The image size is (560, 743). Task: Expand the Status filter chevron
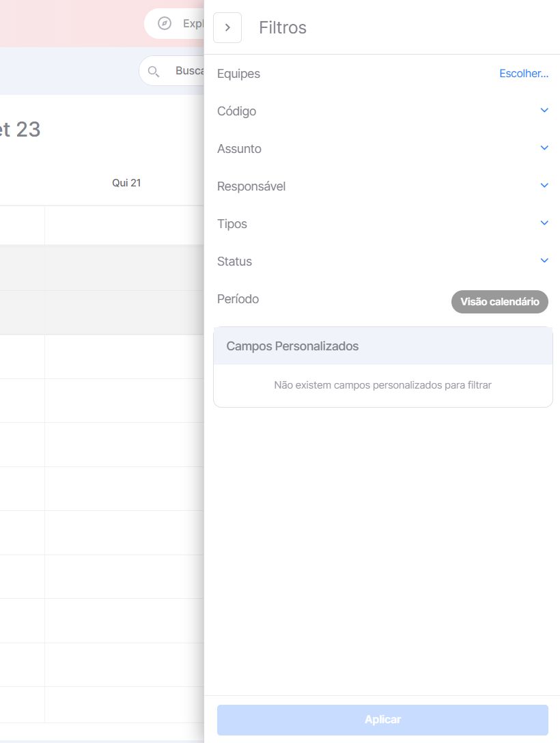(544, 260)
